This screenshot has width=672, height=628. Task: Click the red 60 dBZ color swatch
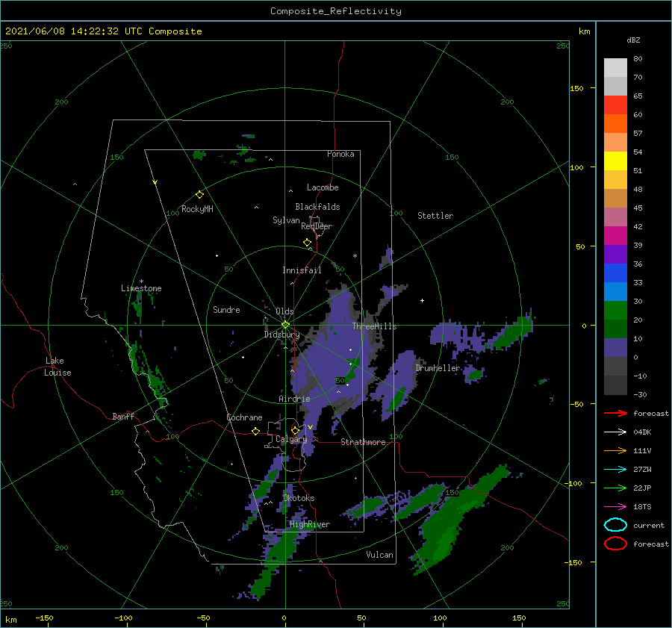pos(615,105)
